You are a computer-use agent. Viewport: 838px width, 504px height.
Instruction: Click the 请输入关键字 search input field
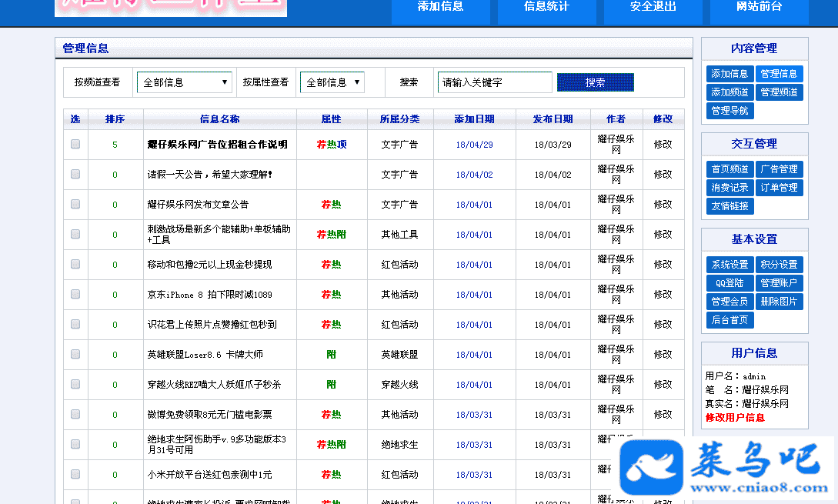coord(495,82)
